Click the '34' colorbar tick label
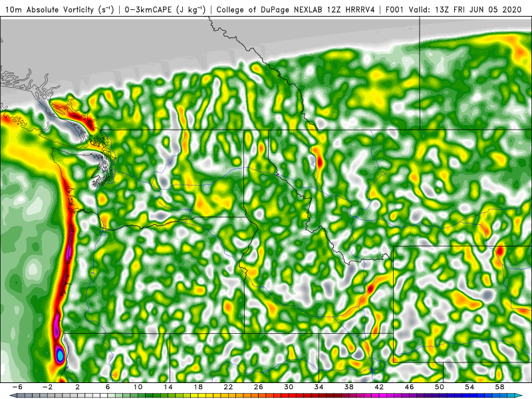This screenshot has width=532, height=399. [x=319, y=387]
